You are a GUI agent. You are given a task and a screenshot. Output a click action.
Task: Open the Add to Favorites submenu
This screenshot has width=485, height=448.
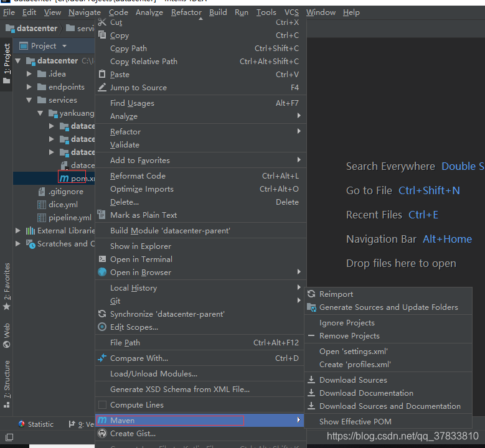coord(200,160)
